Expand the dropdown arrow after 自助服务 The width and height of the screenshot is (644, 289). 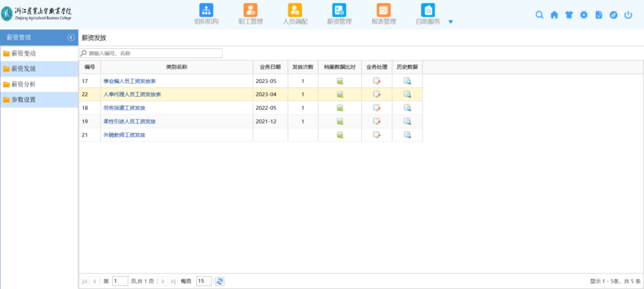tap(451, 22)
